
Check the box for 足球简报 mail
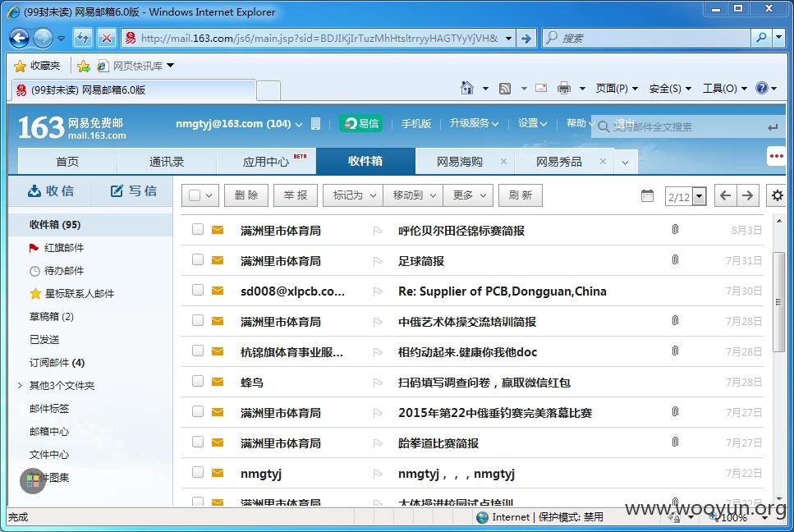click(x=198, y=259)
